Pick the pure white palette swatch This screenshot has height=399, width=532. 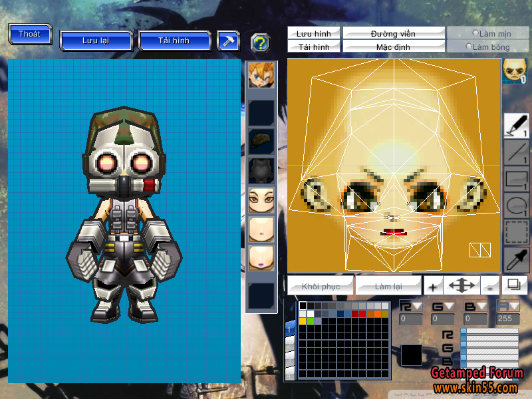(x=310, y=313)
